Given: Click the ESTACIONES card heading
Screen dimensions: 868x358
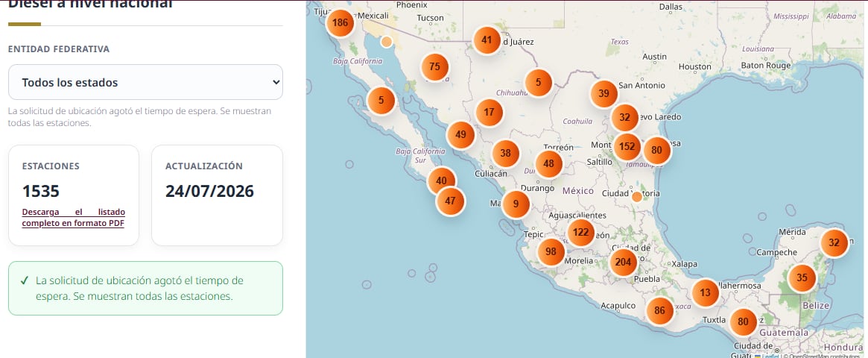Looking at the screenshot, I should (x=51, y=166).
